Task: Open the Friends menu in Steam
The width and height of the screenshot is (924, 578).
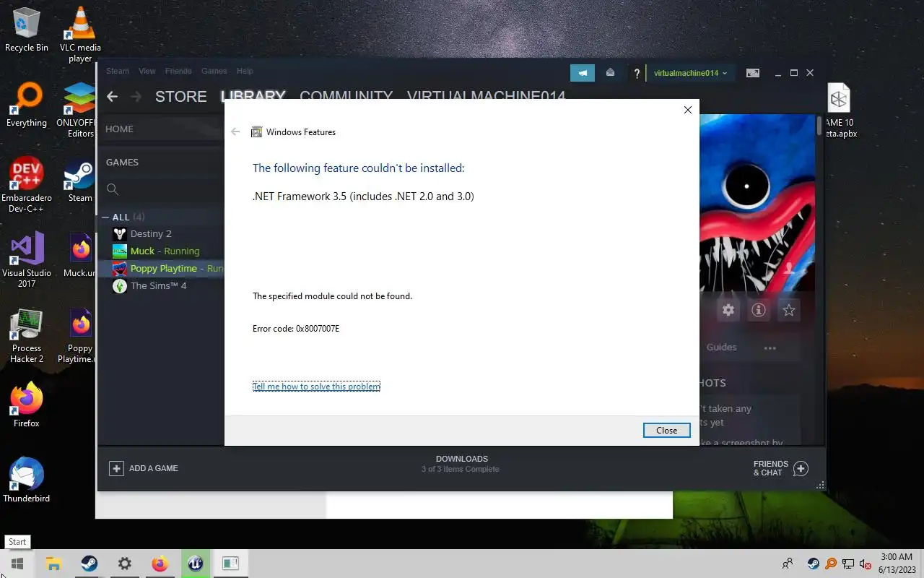Action: [x=178, y=71]
